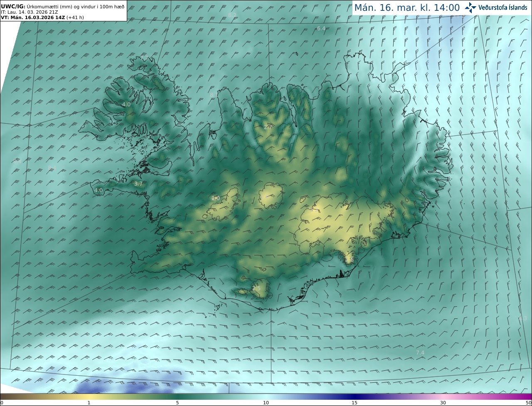
Task: Click the 5 label on the color scale
Action: (177, 403)
